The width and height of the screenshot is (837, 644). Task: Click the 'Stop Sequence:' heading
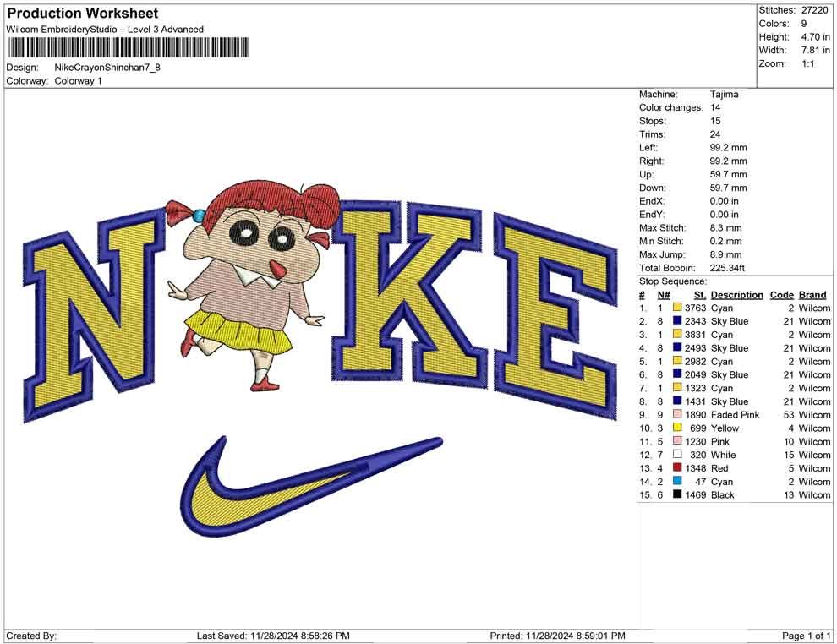673,281
